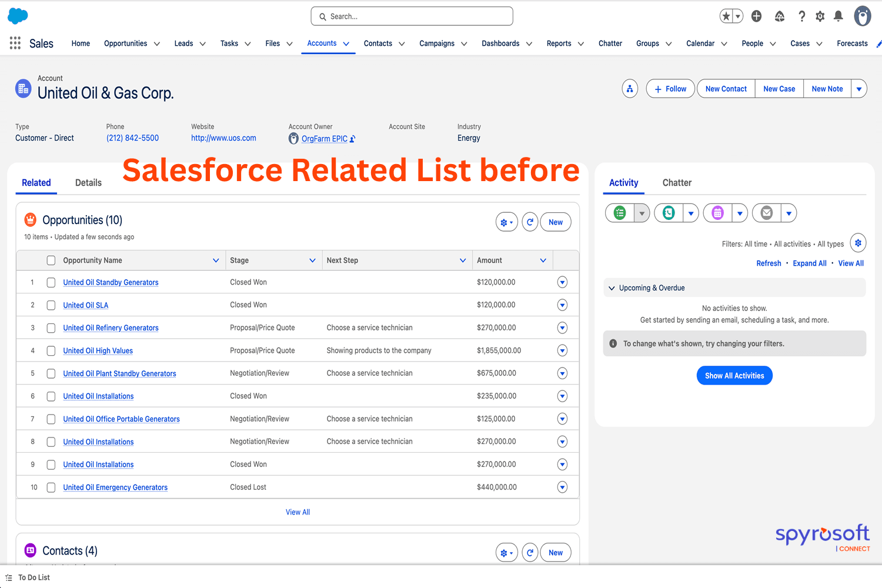
Task: Open the Setup gear icon
Action: point(820,16)
